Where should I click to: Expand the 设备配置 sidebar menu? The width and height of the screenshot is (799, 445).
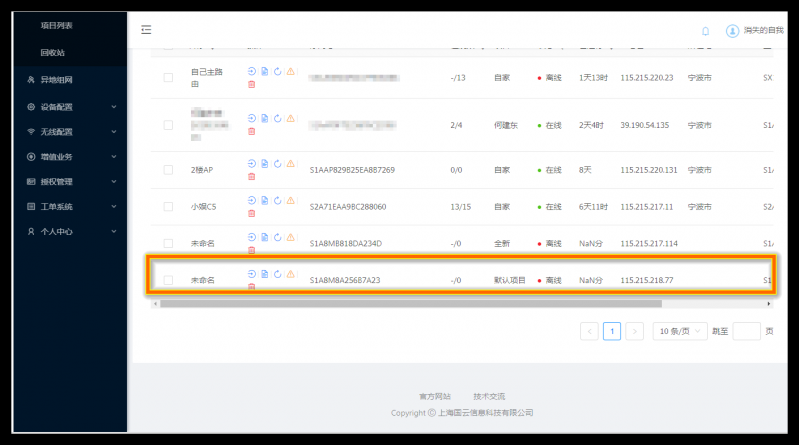pyautogui.click(x=71, y=107)
